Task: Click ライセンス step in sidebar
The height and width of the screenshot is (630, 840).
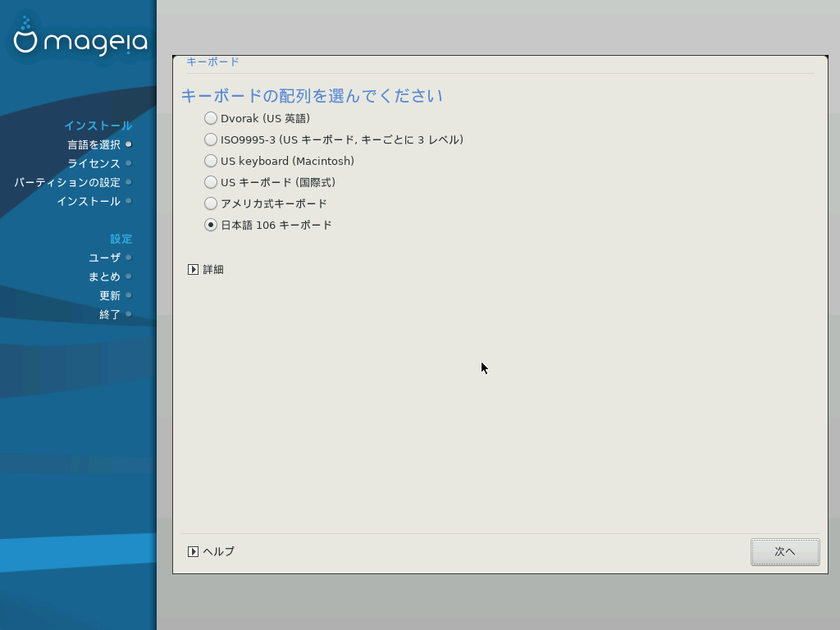Action: [94, 163]
